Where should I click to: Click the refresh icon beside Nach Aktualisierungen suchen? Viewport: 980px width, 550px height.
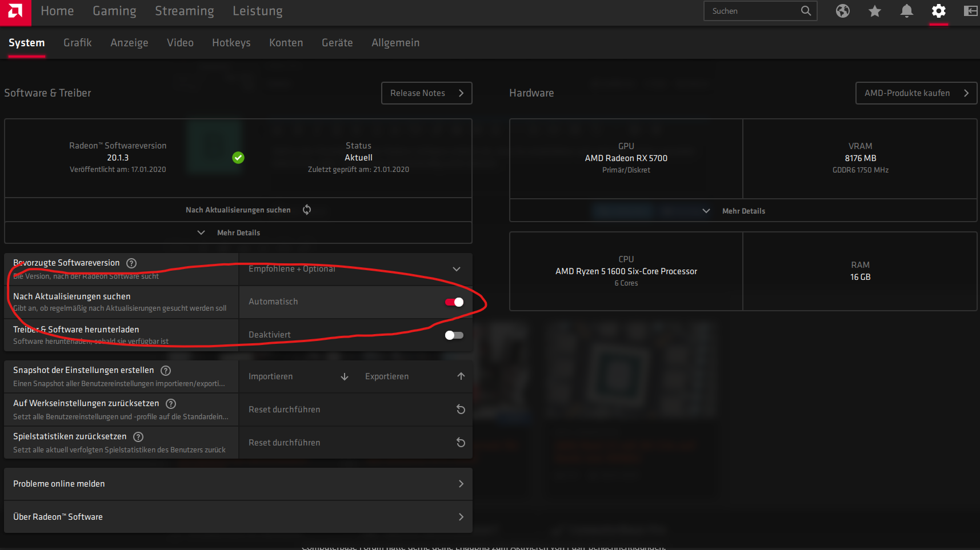tap(307, 210)
